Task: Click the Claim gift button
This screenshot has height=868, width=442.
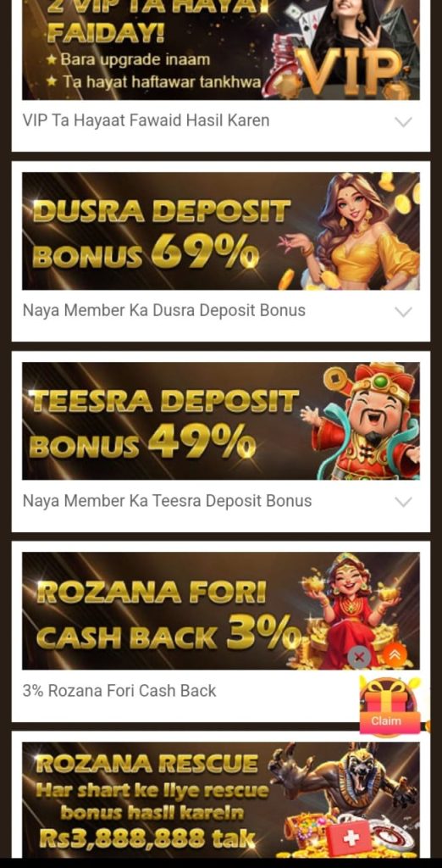Action: pyautogui.click(x=386, y=721)
